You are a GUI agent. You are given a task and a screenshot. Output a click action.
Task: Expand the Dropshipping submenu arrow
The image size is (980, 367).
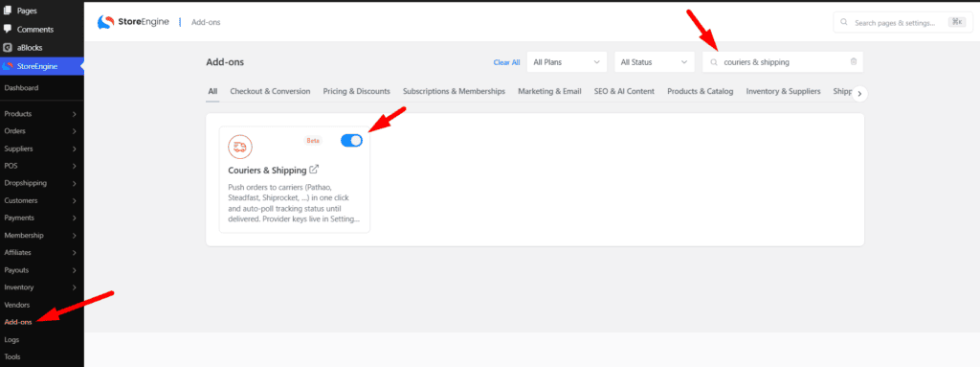[75, 184]
